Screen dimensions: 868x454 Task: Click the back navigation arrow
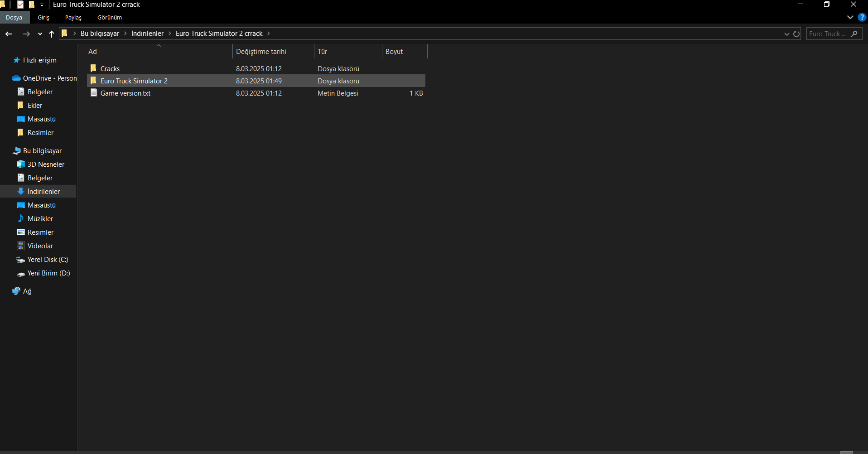point(9,34)
